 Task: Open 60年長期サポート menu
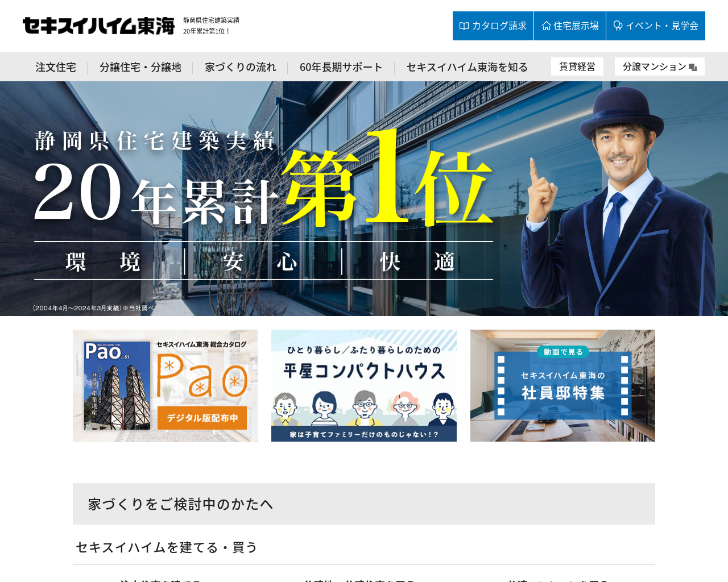pos(341,67)
